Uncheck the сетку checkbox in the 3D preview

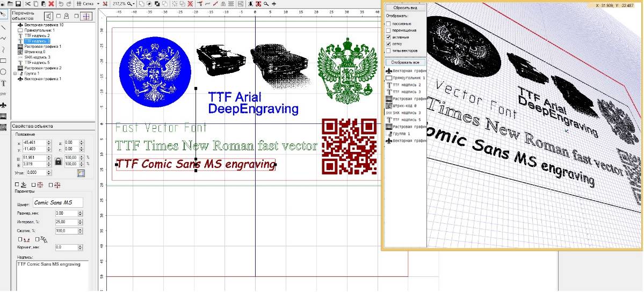(388, 44)
